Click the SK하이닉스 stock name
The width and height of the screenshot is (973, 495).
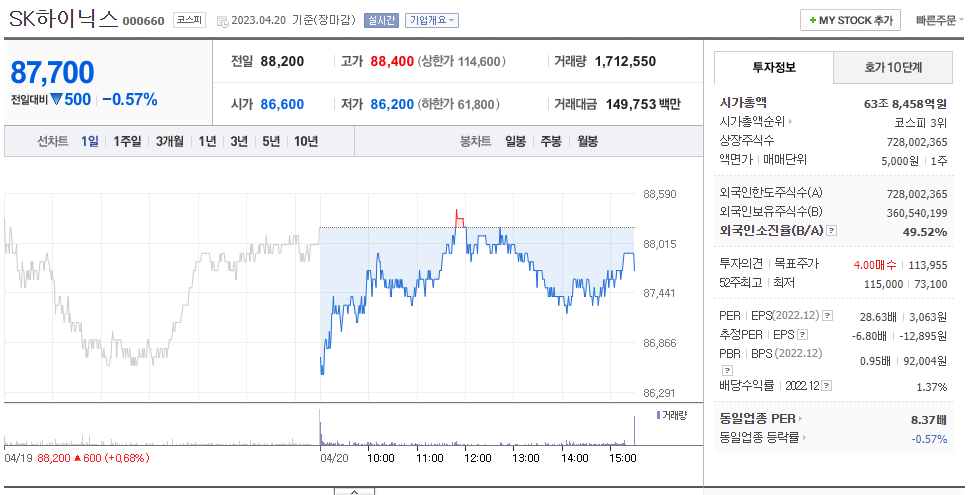pos(63,19)
